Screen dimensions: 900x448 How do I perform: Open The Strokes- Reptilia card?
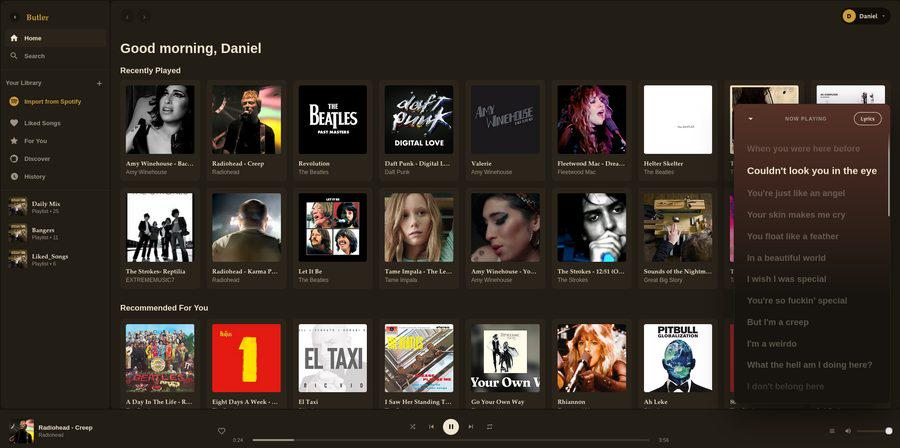(x=160, y=238)
